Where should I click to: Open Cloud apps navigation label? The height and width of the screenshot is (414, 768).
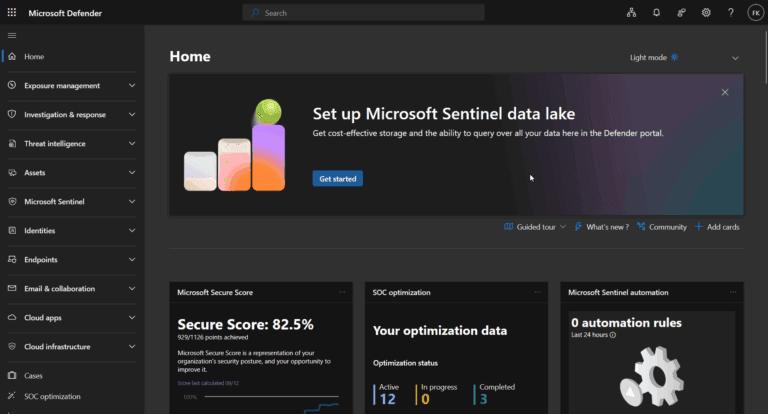[43, 317]
